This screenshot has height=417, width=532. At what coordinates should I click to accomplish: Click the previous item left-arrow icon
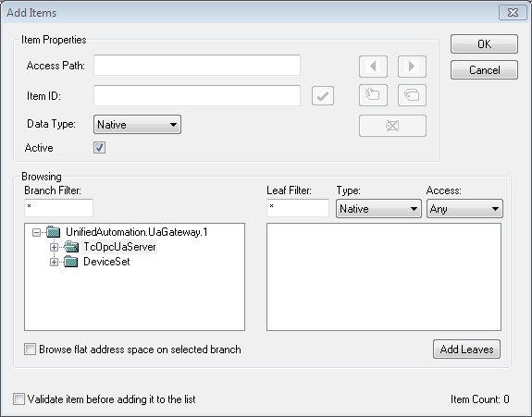tap(373, 67)
